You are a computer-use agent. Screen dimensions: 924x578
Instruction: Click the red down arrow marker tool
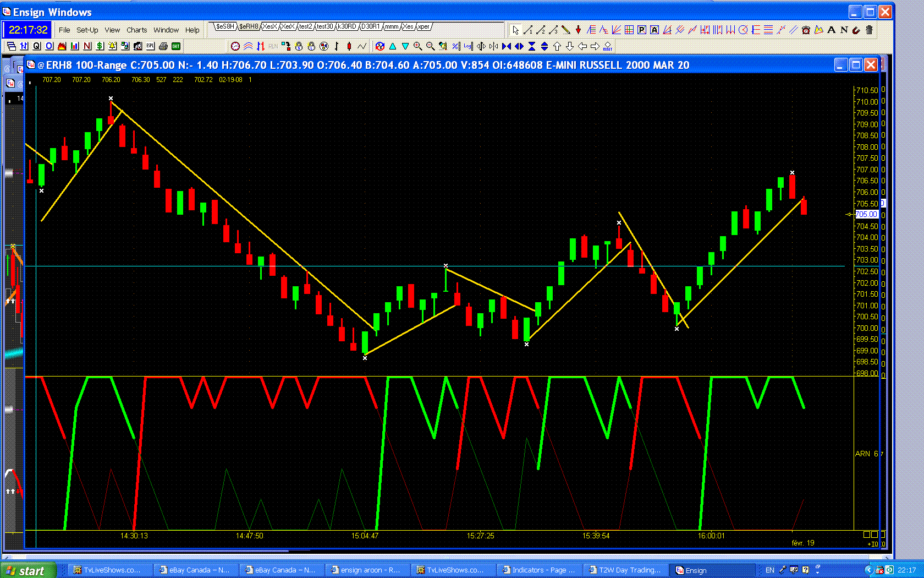point(578,30)
